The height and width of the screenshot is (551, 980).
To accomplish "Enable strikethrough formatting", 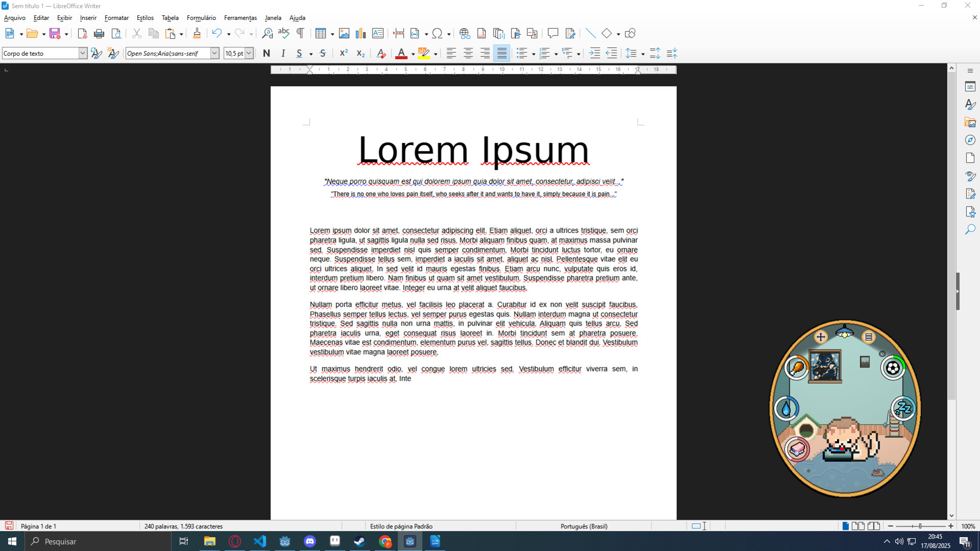I will pyautogui.click(x=323, y=53).
